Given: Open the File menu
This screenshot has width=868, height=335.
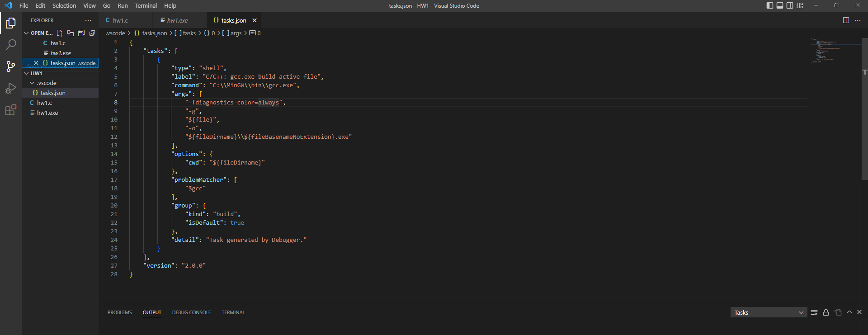Looking at the screenshot, I should [24, 5].
